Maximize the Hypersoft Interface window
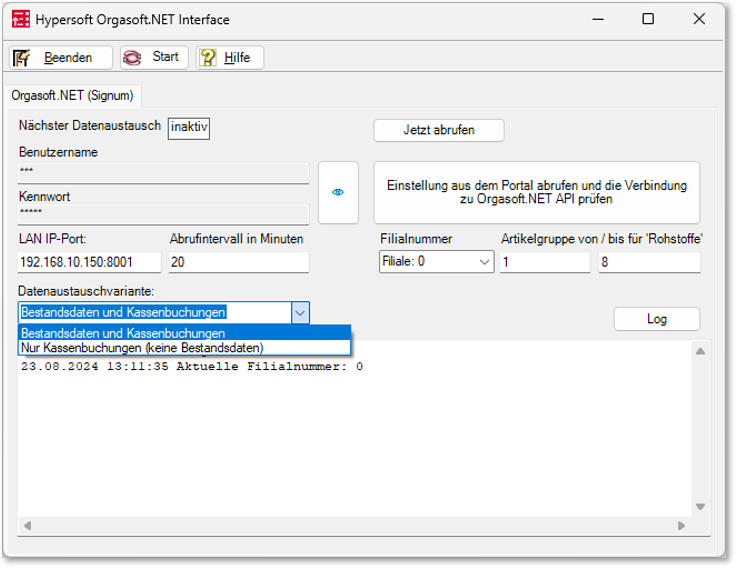 click(648, 19)
